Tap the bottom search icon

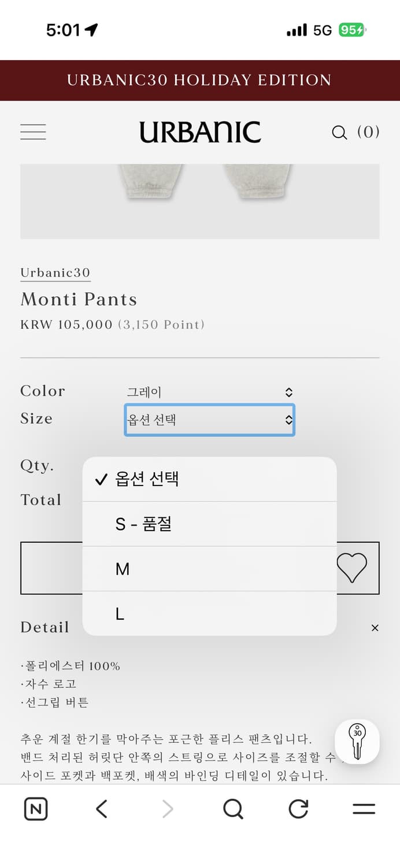[233, 808]
